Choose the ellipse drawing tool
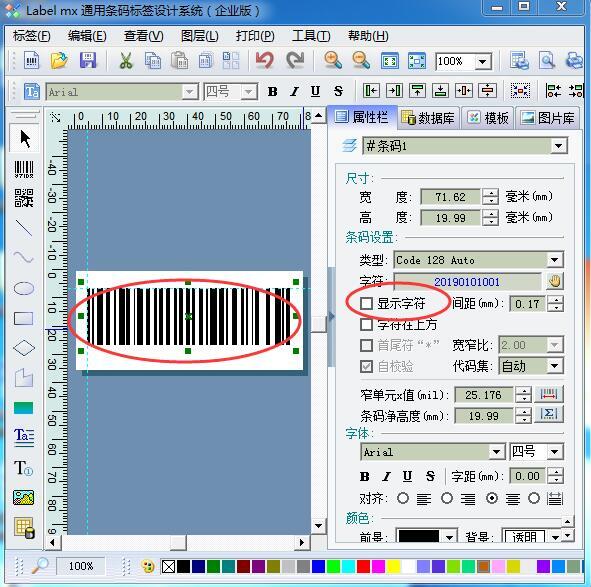 coord(24,288)
